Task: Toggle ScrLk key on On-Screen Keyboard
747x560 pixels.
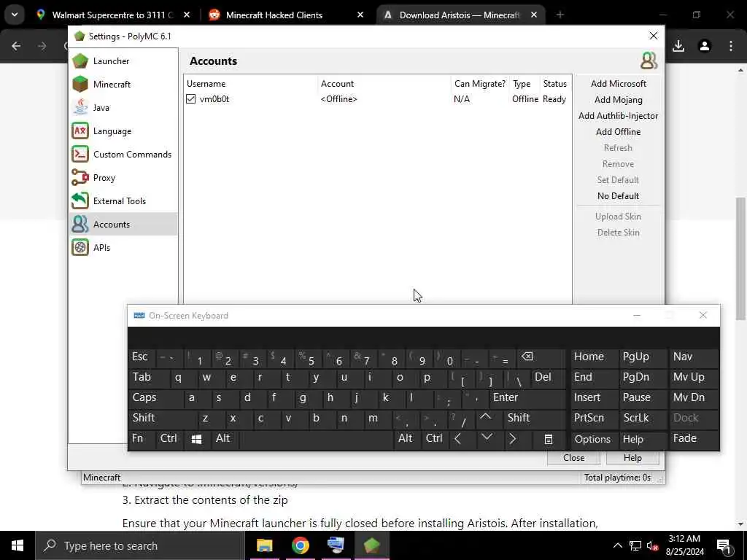Action: click(642, 418)
